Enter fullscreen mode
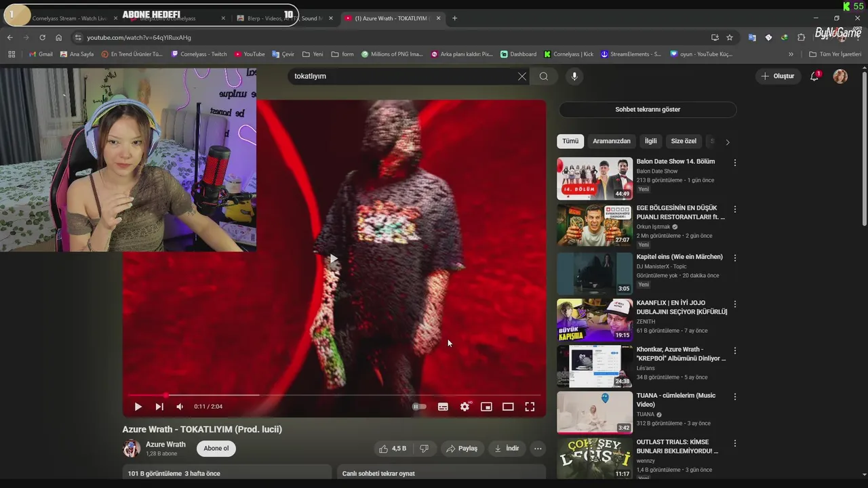 point(530,407)
